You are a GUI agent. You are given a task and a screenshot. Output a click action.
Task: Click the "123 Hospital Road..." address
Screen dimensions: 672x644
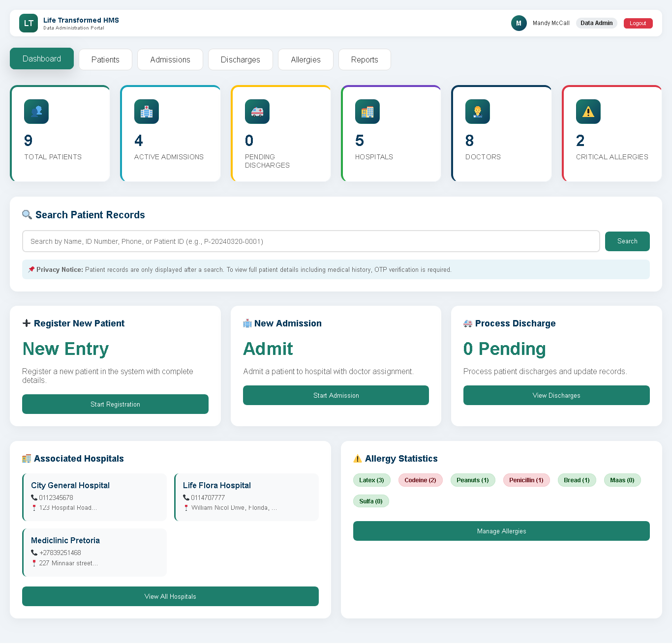click(x=68, y=508)
